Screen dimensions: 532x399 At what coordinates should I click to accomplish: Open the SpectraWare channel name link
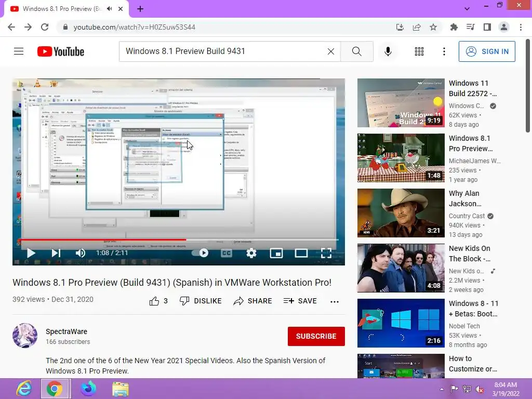pyautogui.click(x=66, y=331)
